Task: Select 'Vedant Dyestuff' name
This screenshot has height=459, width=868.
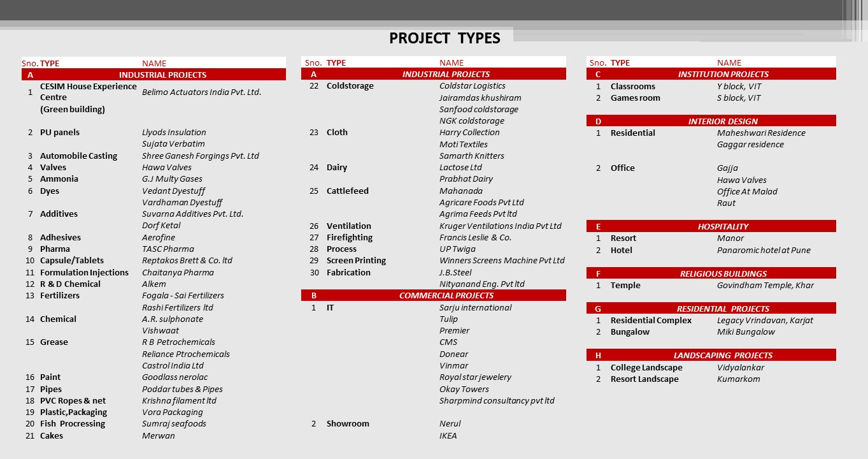Action: point(174,191)
